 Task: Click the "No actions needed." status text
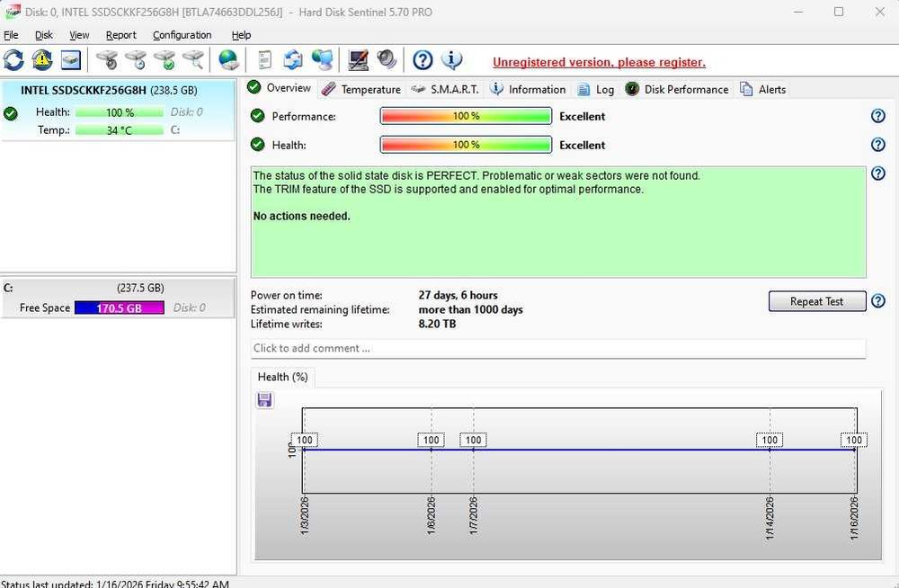(x=301, y=217)
